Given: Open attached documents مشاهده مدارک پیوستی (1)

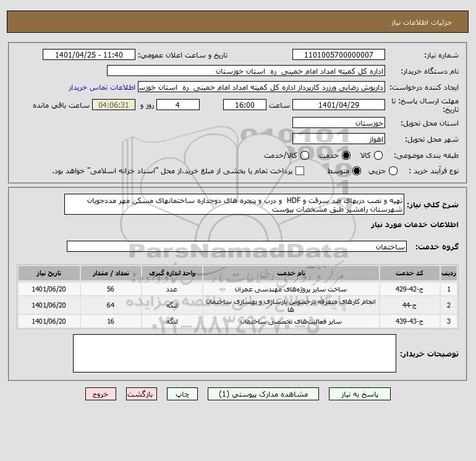Looking at the screenshot, I should click(263, 394).
